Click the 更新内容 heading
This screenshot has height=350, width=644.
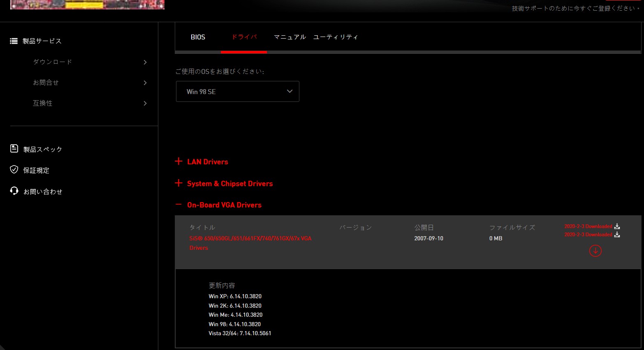point(222,285)
